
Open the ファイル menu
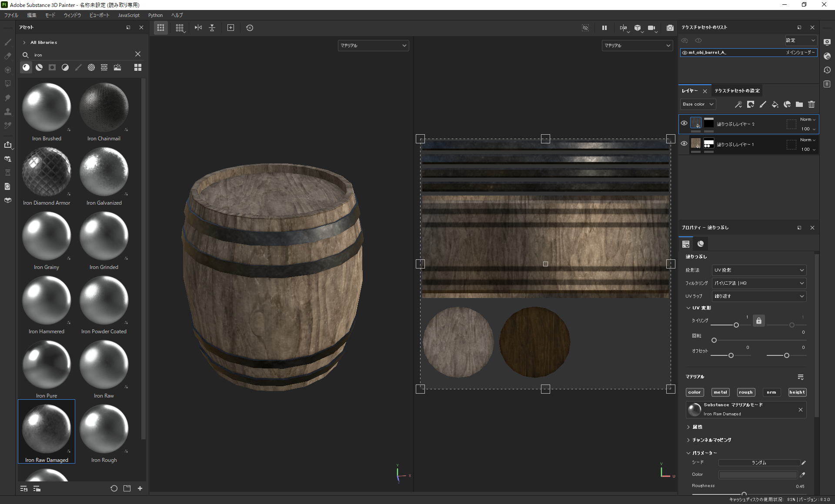11,15
